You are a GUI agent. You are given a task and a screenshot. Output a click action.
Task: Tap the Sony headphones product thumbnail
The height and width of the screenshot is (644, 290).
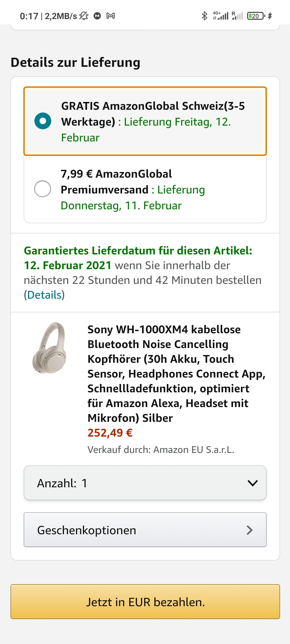tap(49, 348)
